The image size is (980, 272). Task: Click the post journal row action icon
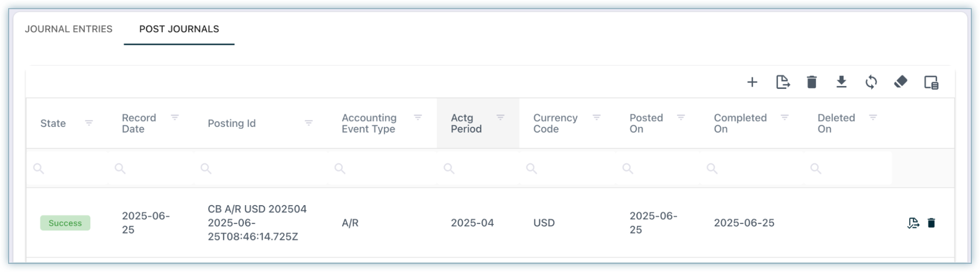click(x=913, y=223)
